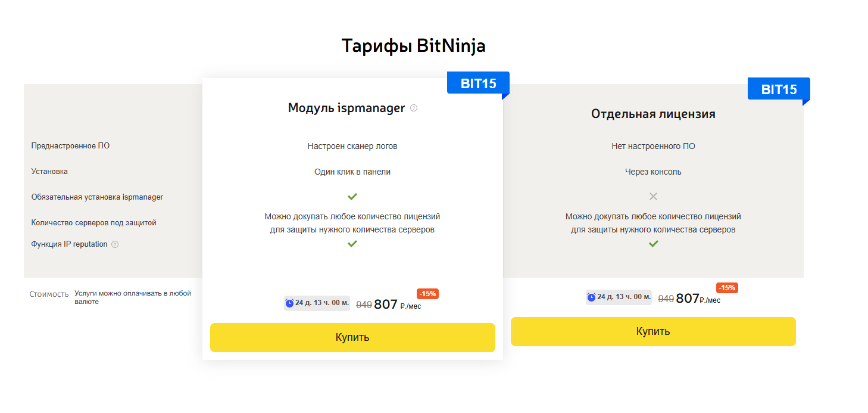Click the clock icon in ispmanager module timer

click(289, 303)
